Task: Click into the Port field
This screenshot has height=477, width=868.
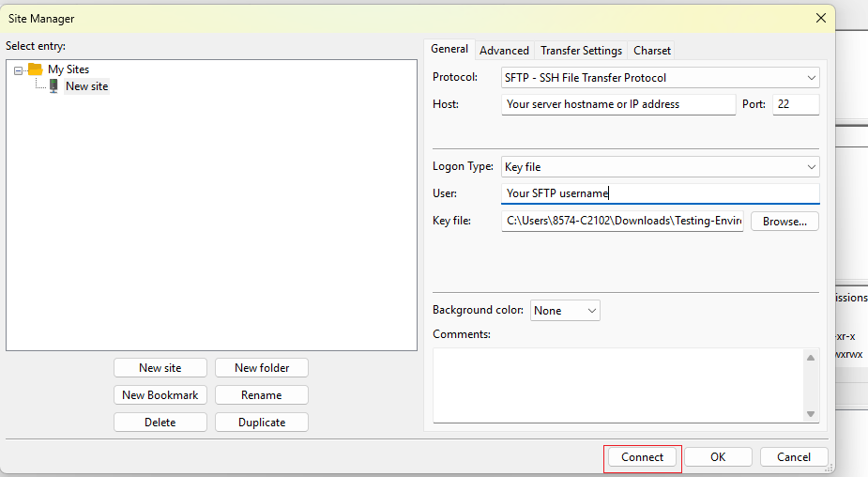Action: [x=796, y=104]
